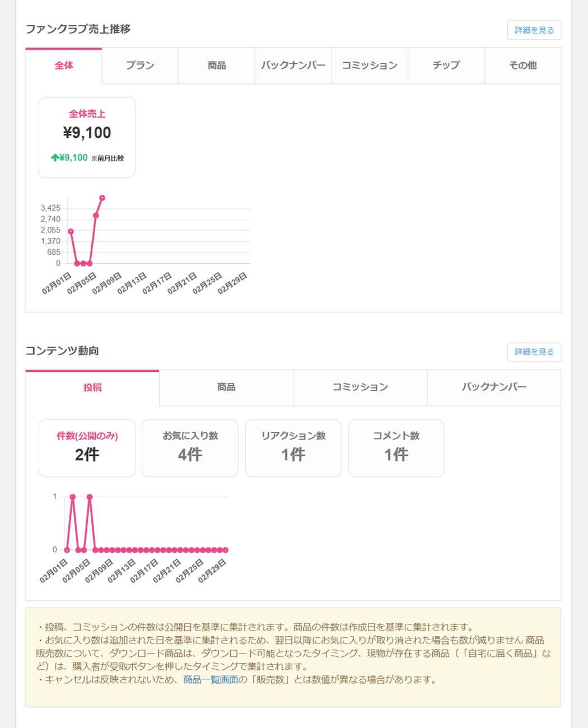Open the バックナンバー content tab
Screen dimensions: 588x728
tap(494, 388)
